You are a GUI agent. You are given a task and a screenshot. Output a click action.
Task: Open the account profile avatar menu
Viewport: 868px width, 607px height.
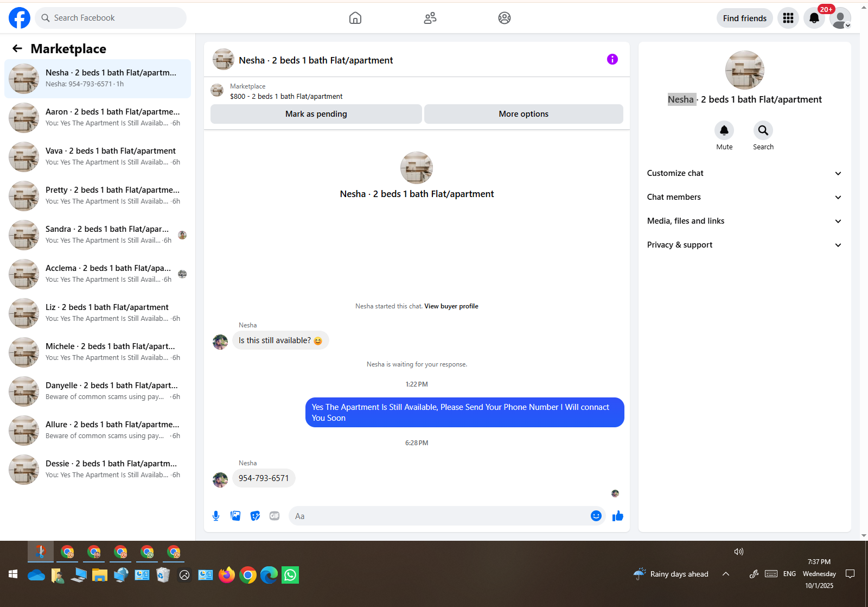pos(840,18)
